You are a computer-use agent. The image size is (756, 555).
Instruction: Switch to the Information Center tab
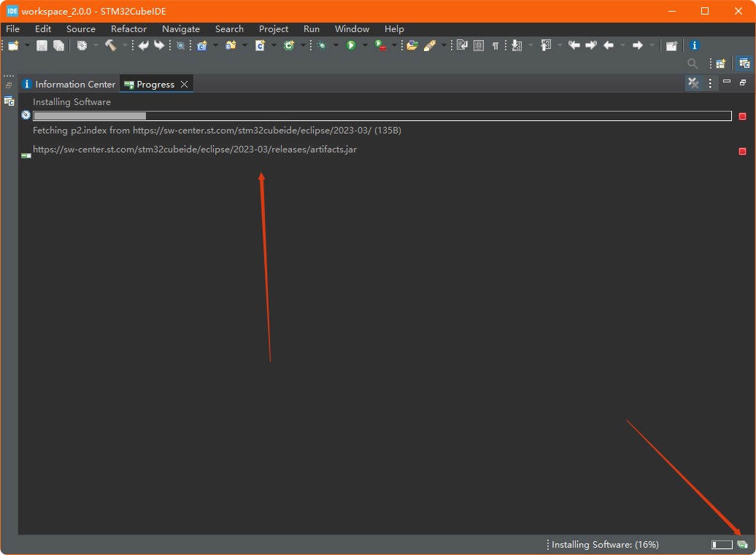pyautogui.click(x=69, y=85)
